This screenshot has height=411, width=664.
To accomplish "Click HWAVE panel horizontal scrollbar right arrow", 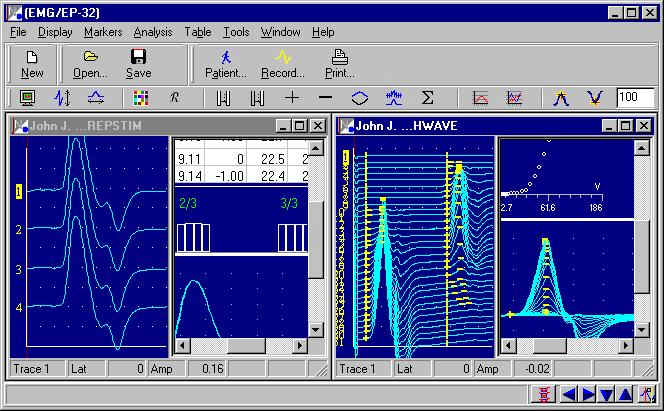I will click(626, 345).
